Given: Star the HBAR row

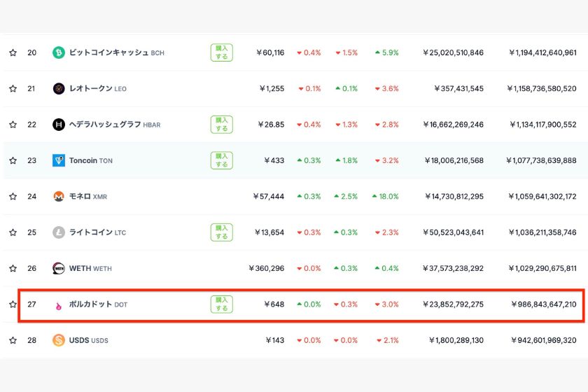Looking at the screenshot, I should click(x=13, y=125).
